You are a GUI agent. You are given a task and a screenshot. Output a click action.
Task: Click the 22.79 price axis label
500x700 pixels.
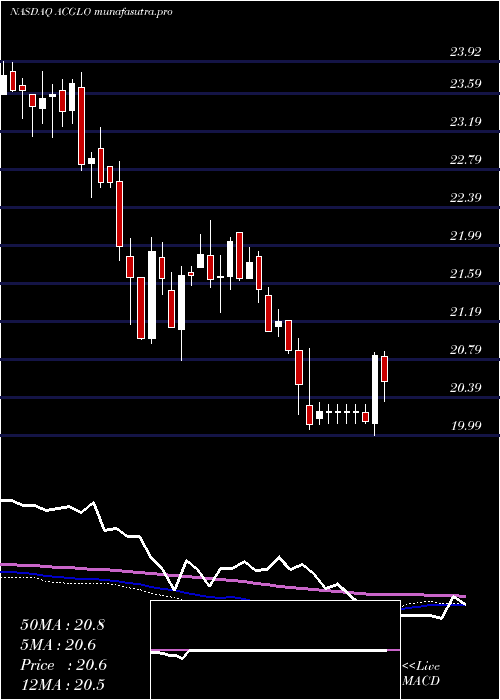click(x=466, y=159)
